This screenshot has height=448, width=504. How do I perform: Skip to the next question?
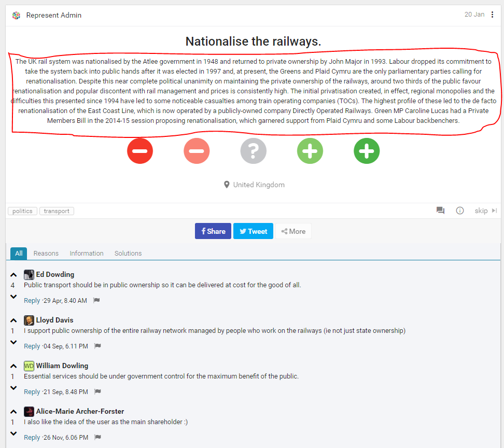coord(486,211)
